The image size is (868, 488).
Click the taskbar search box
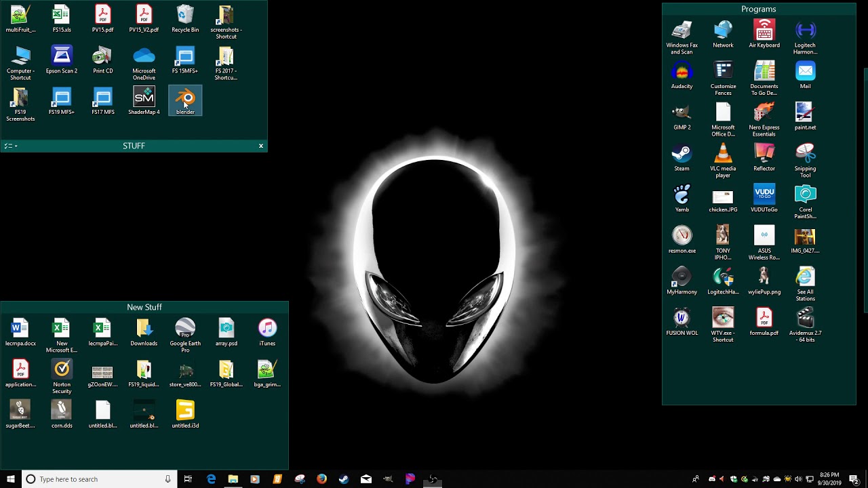(x=99, y=479)
